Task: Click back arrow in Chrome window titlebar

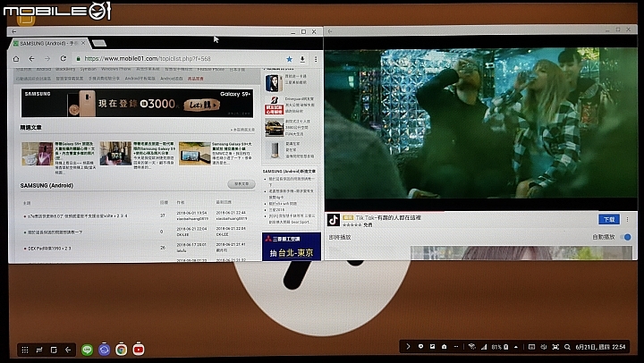Action: coord(14,31)
